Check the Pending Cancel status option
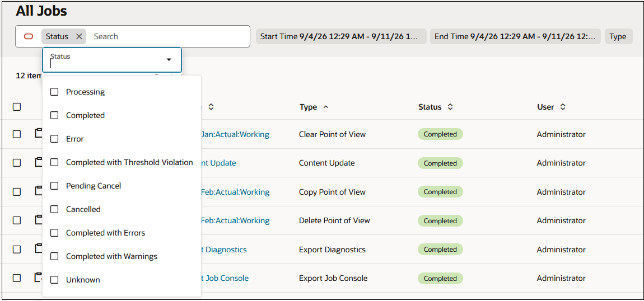 [x=54, y=186]
